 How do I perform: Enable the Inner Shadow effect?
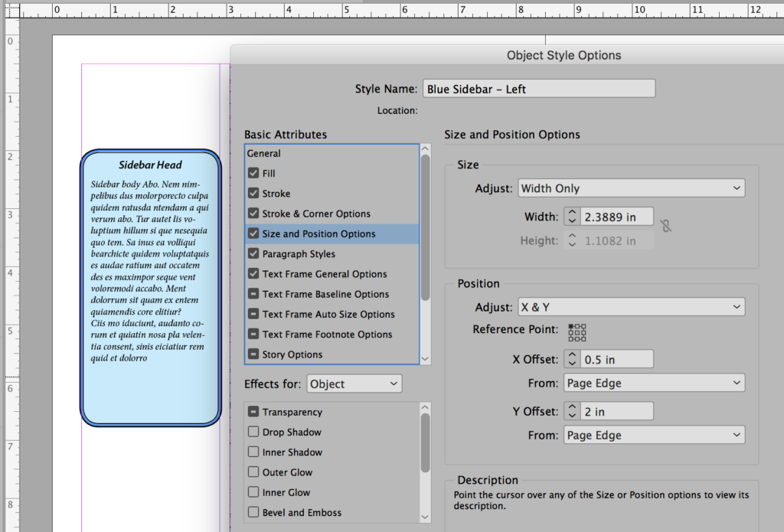coord(253,452)
